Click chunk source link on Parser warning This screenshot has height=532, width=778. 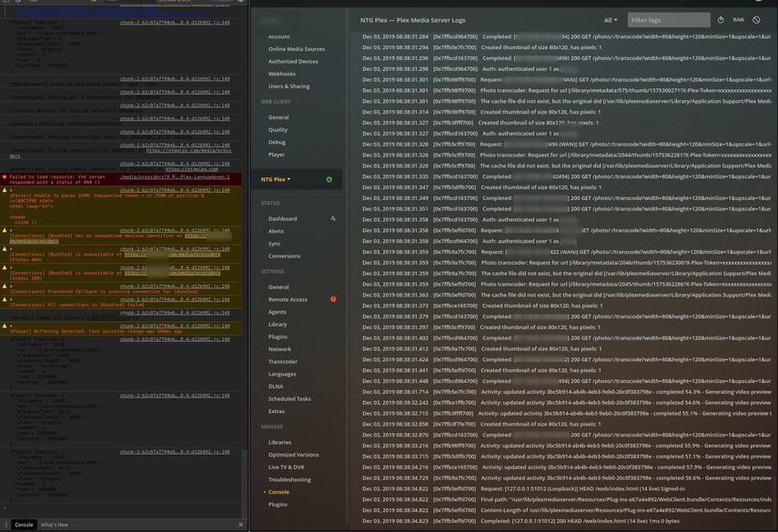[175, 190]
